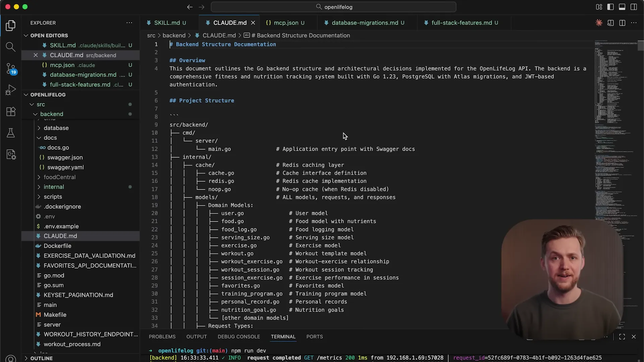The image size is (644, 362).
Task: Toggle the primary side bar
Action: pos(610,7)
